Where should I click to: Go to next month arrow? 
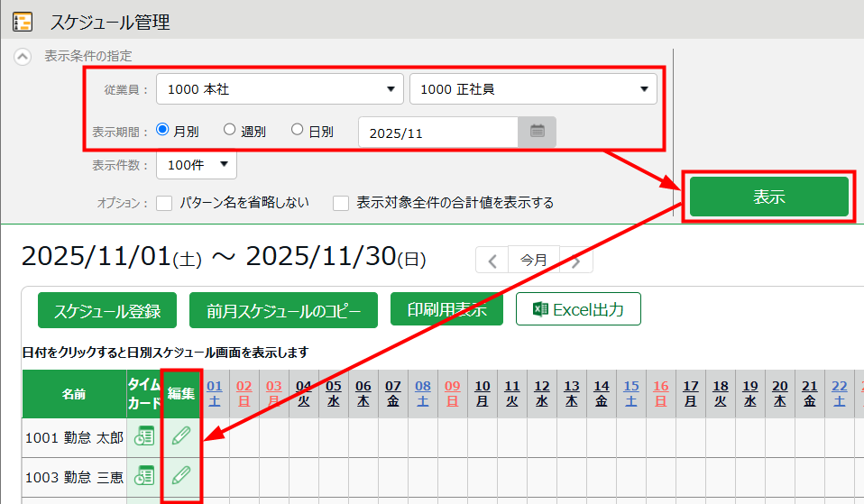[x=576, y=261]
